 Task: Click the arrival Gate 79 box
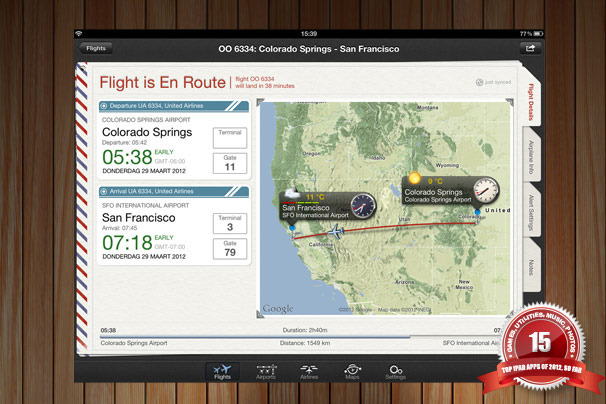click(230, 249)
